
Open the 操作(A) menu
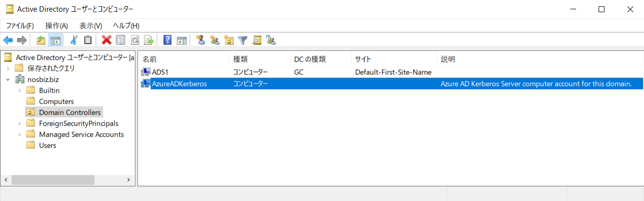(57, 25)
